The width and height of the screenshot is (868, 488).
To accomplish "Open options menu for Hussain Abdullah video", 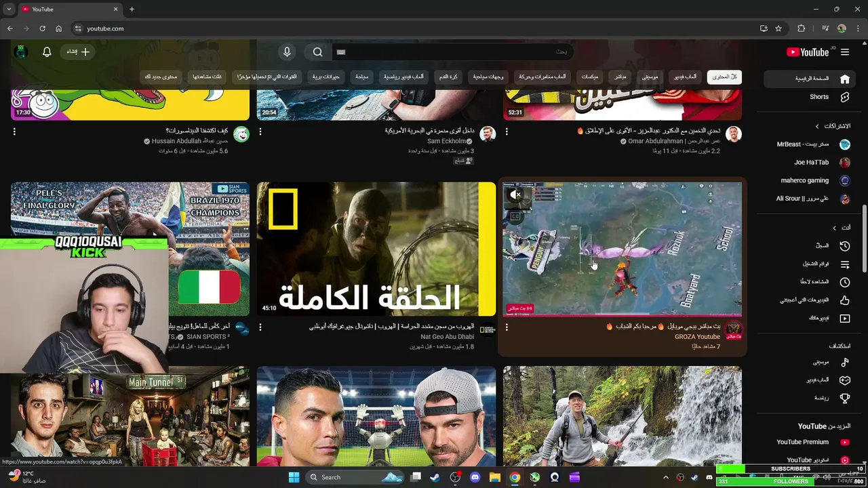I will [14, 131].
